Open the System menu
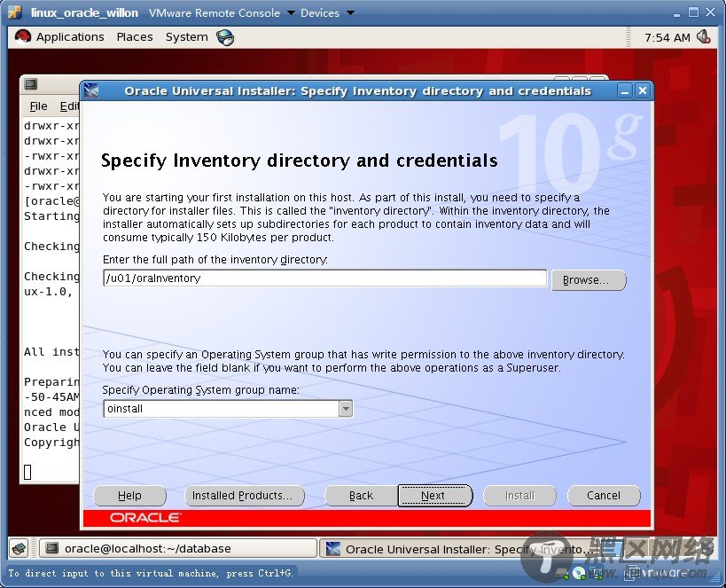The height and width of the screenshot is (588, 726). [x=186, y=37]
